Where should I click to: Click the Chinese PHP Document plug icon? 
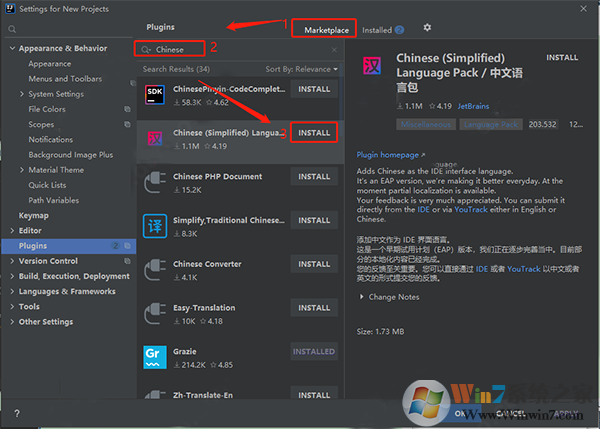(x=155, y=183)
